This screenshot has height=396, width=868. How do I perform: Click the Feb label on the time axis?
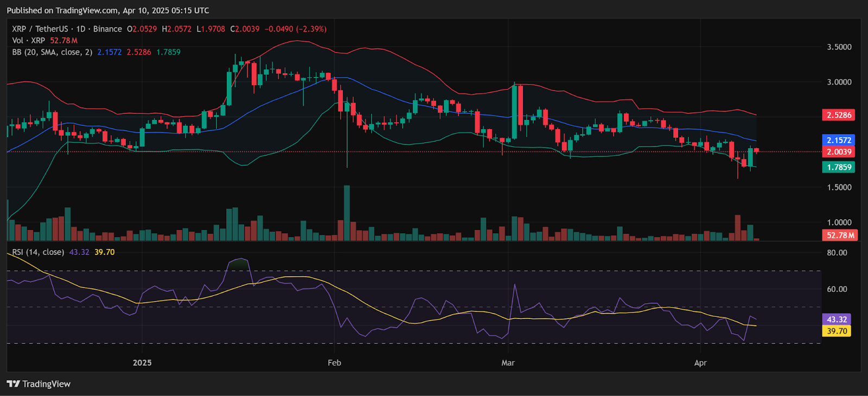(335, 362)
